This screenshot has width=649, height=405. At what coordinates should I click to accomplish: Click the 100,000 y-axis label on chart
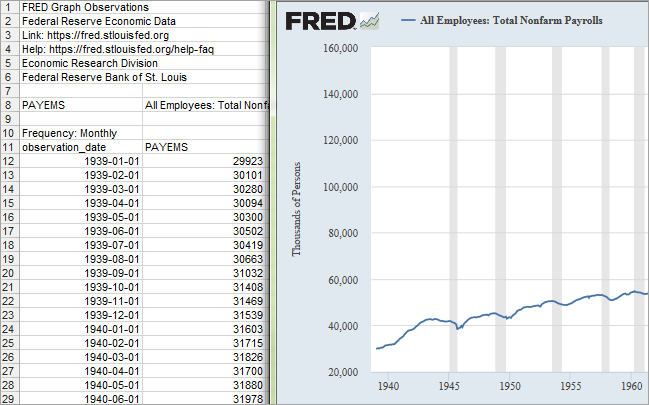tap(340, 187)
